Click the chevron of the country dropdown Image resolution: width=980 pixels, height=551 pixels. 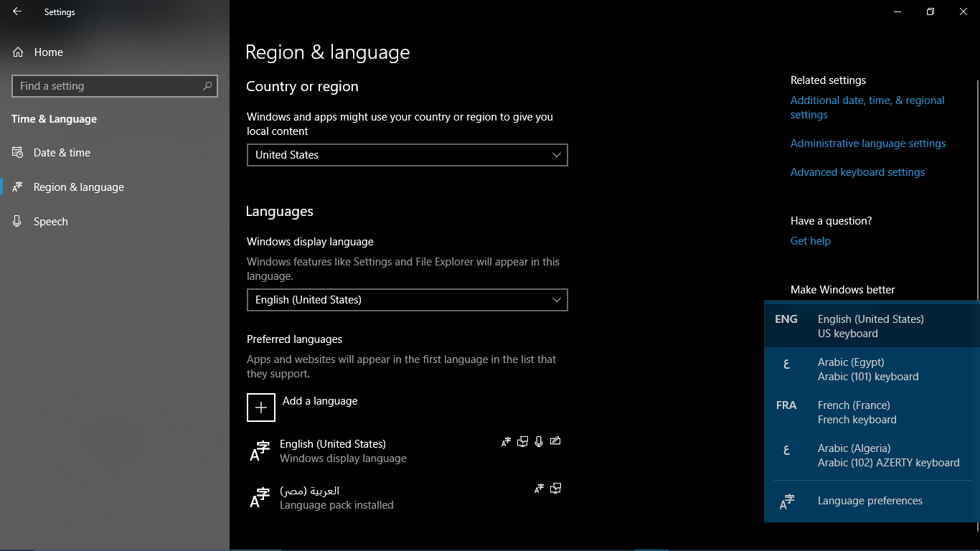pos(557,155)
